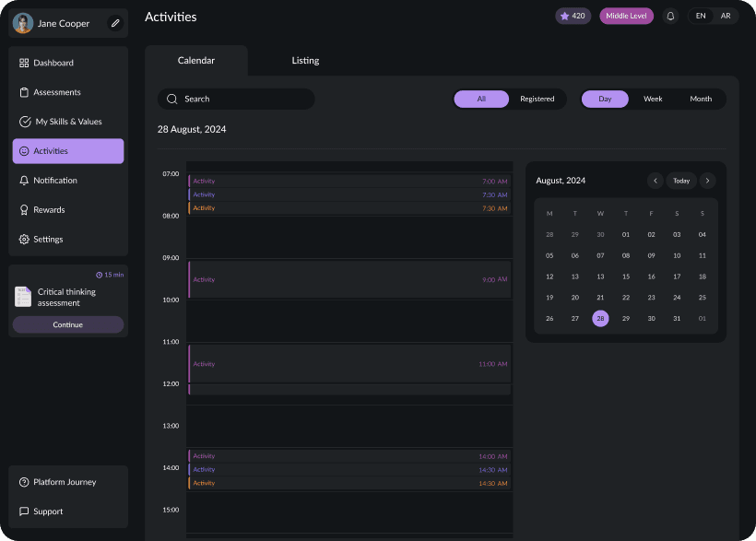Screen dimensions: 756x541
Task: Open the Calendar tab
Action: pos(196,59)
